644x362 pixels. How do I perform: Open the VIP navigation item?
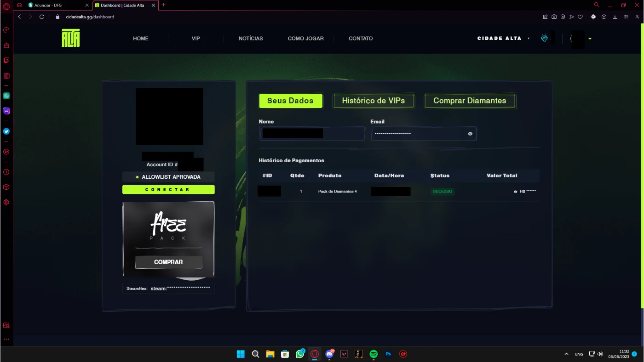196,39
